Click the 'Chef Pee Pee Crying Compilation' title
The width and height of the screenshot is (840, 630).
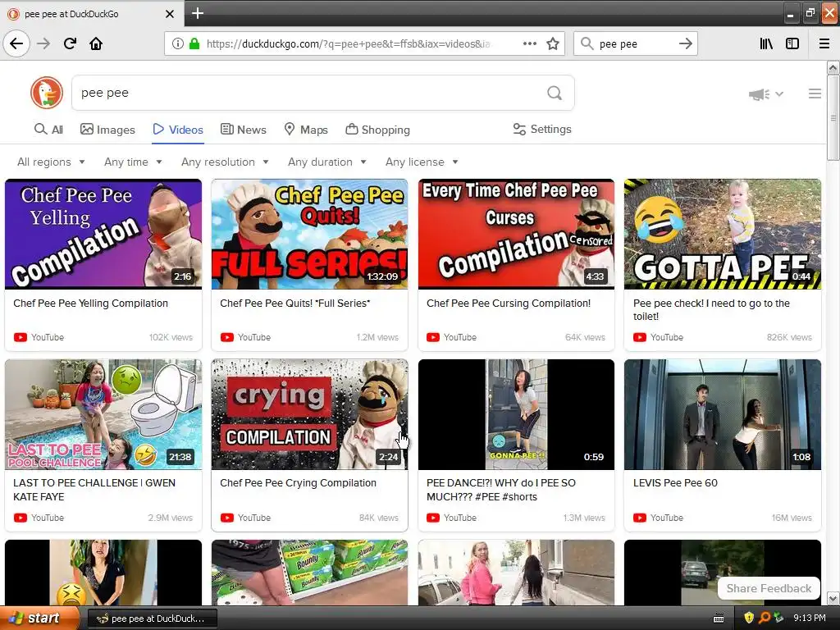pyautogui.click(x=298, y=483)
